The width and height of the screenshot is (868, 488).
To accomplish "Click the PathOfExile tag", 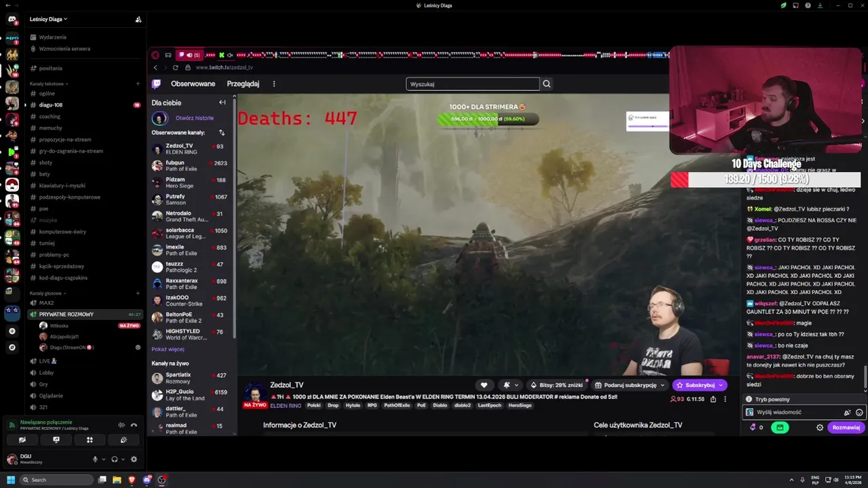I will (x=397, y=405).
